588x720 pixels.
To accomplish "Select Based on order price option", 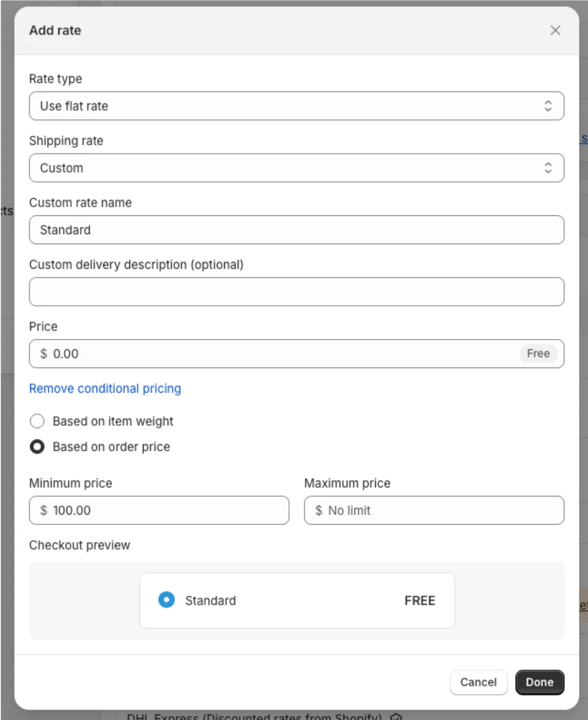I will coord(37,447).
